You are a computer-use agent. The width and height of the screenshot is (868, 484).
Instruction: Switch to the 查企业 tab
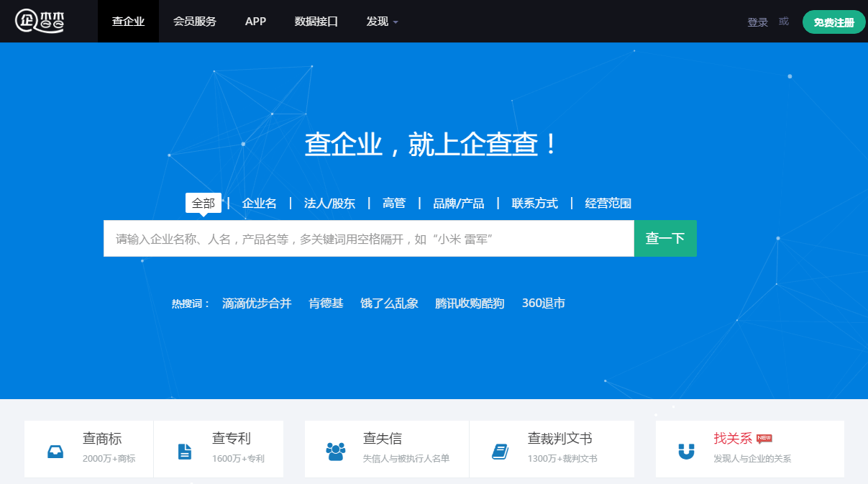coord(128,21)
